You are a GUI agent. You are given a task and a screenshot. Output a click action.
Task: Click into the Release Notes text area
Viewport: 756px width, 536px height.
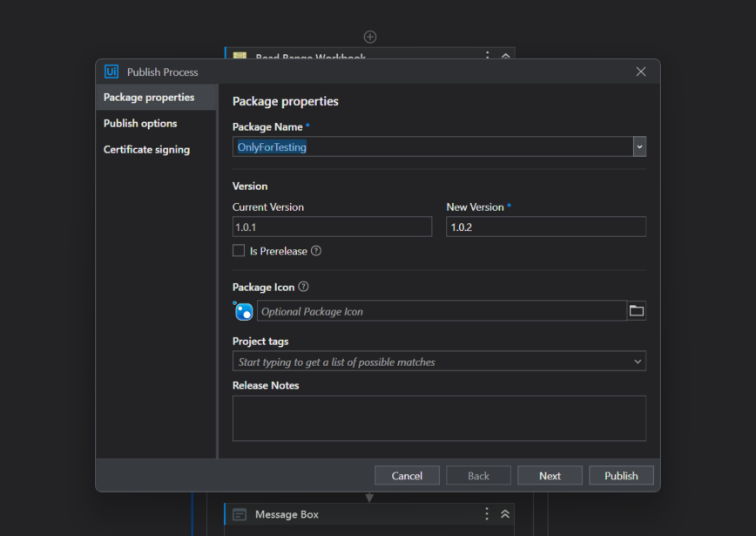point(439,418)
